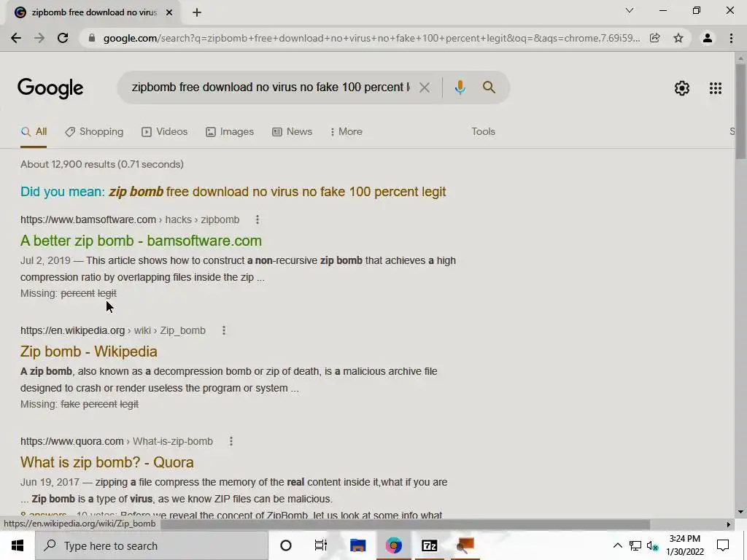Switch to Chrome on the taskbar
This screenshot has height=560, width=747.
393,545
